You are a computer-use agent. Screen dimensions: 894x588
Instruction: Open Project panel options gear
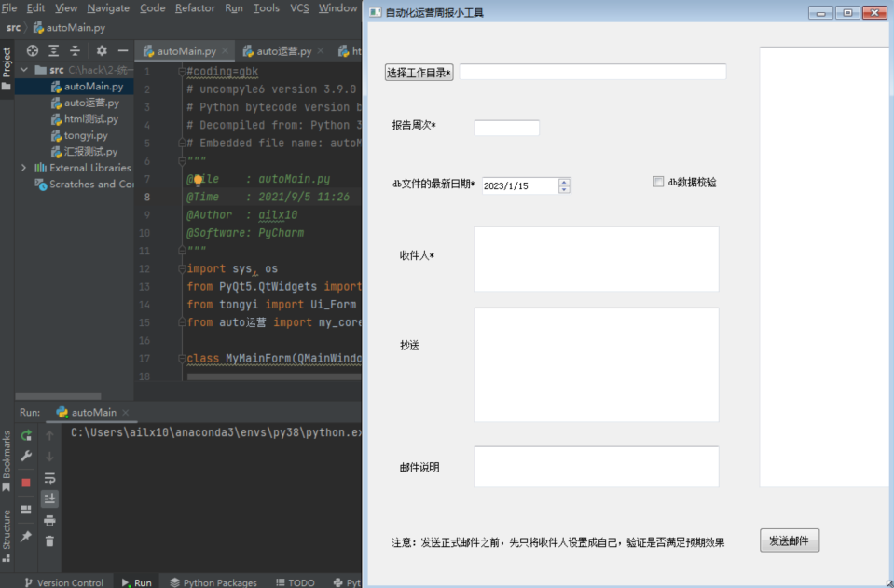102,51
